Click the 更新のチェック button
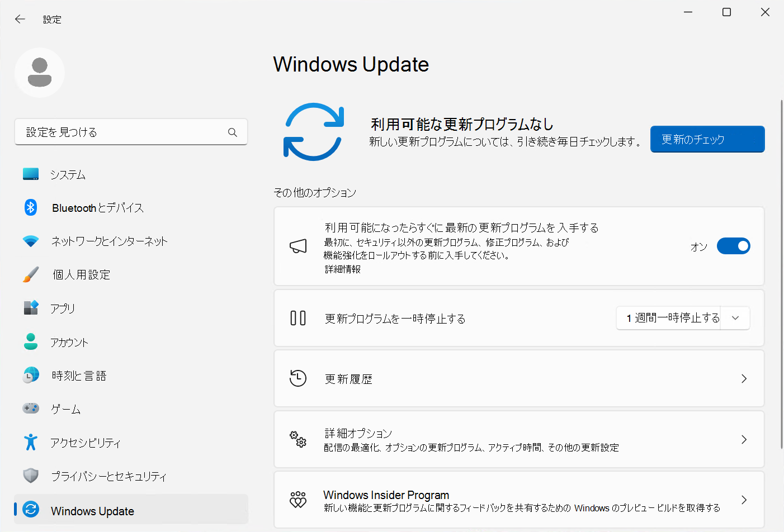 [x=707, y=139]
